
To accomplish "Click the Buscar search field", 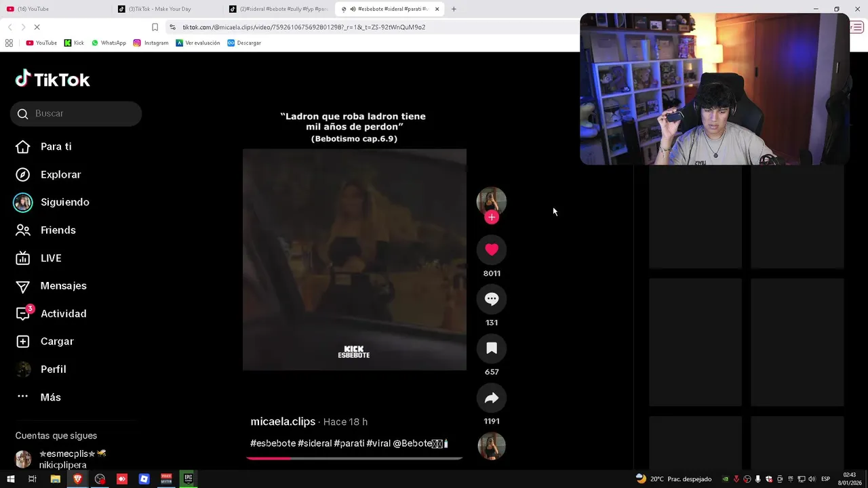I will point(76,113).
